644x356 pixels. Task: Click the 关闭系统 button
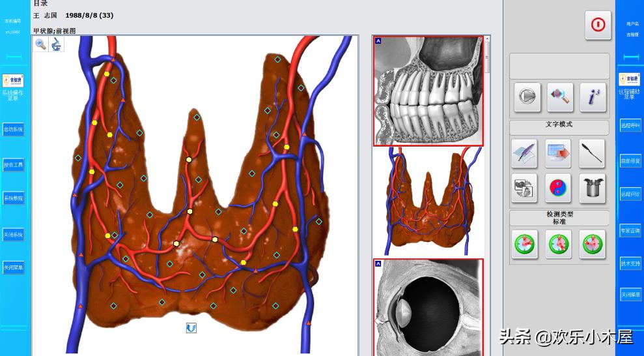pos(13,235)
